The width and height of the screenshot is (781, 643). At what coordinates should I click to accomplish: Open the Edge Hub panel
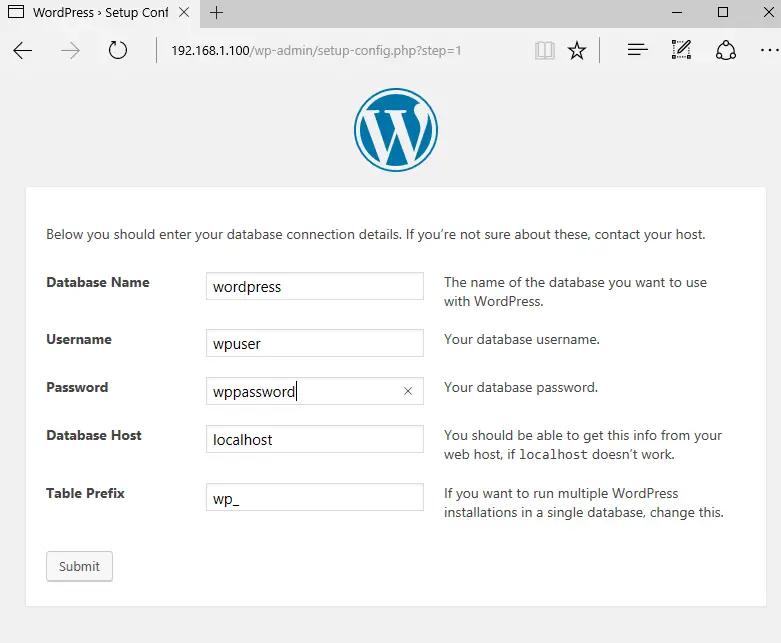pos(637,50)
